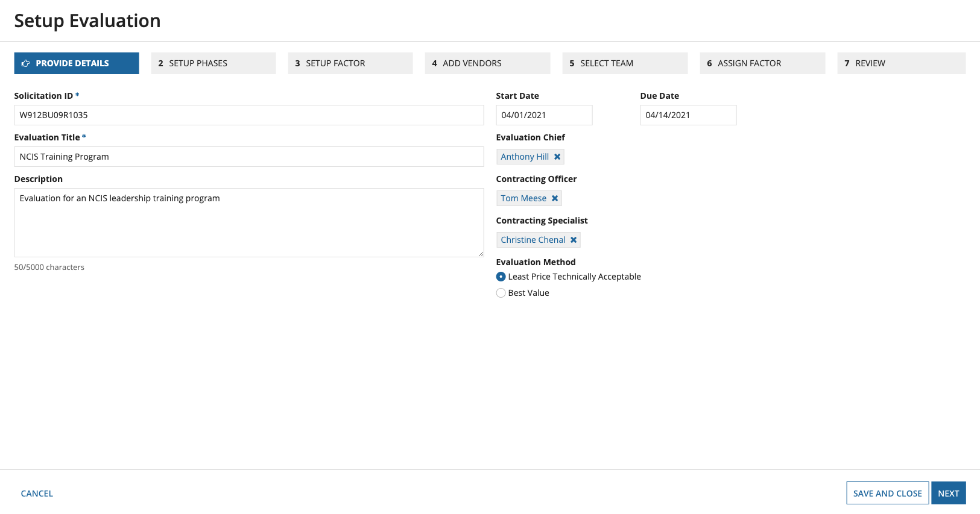
Task: Open the Setup Factor step
Action: tap(350, 63)
